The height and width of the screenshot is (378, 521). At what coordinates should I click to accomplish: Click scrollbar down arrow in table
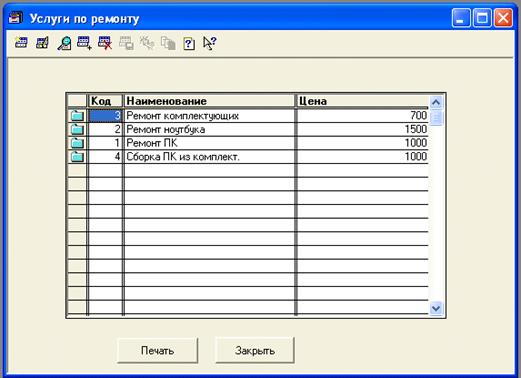436,308
